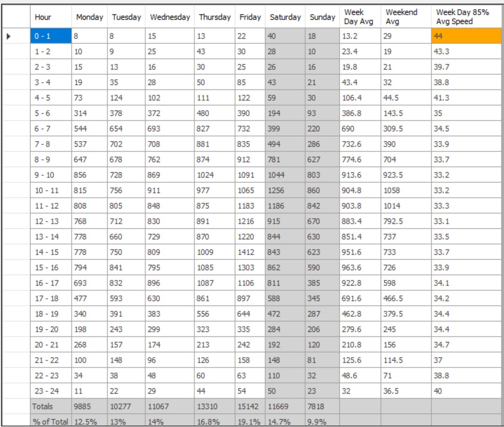The height and width of the screenshot is (427, 504).
Task: Select the Week Day Avg column header
Action: pos(360,17)
